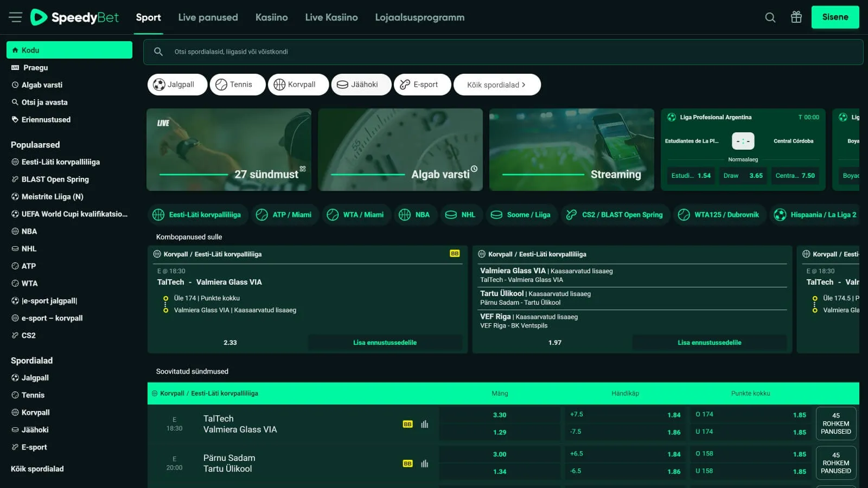Click BB bet builder icon for Pärnu Sadam

pos(407,464)
